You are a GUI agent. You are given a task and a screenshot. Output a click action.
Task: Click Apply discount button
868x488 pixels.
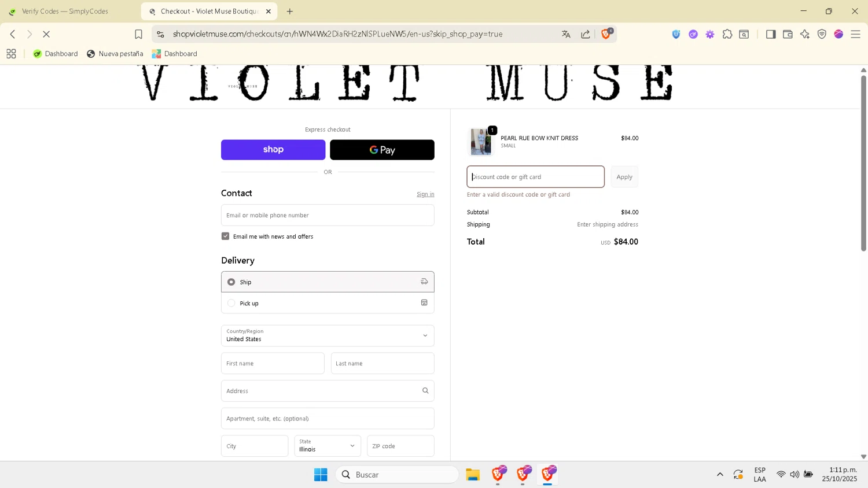[x=624, y=177]
